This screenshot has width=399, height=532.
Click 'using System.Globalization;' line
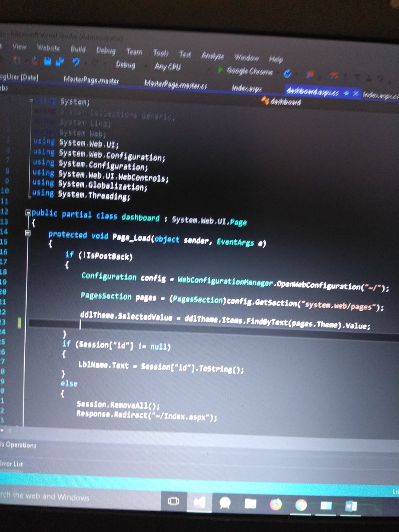coord(90,184)
